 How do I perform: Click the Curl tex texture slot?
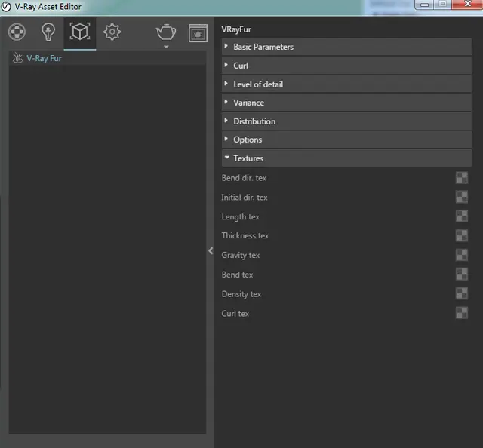(461, 313)
